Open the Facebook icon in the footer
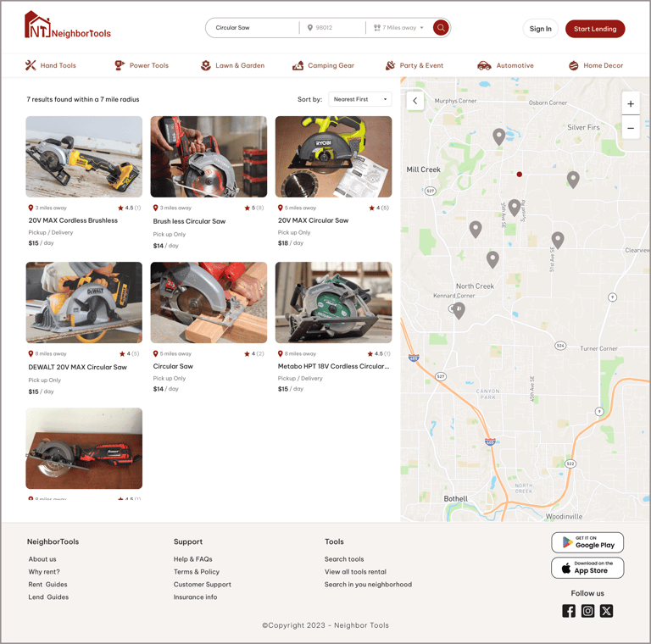Image resolution: width=651 pixels, height=644 pixels. click(569, 611)
